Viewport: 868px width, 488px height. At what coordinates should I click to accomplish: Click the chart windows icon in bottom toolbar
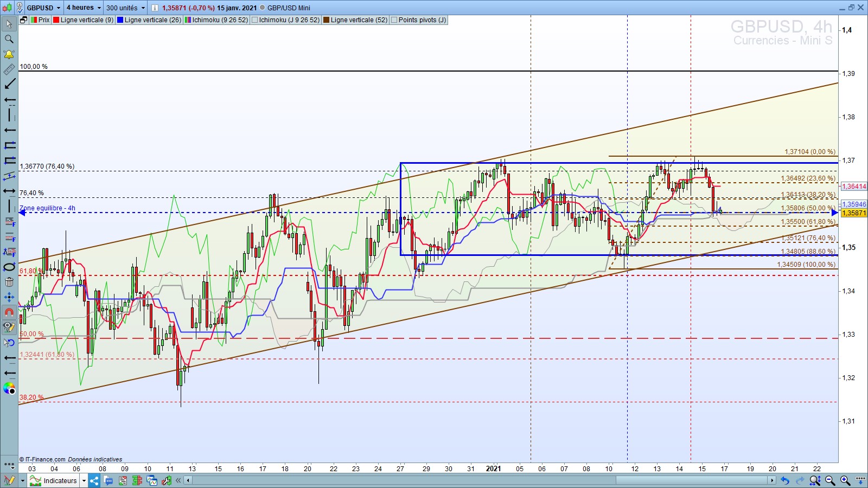click(x=152, y=480)
